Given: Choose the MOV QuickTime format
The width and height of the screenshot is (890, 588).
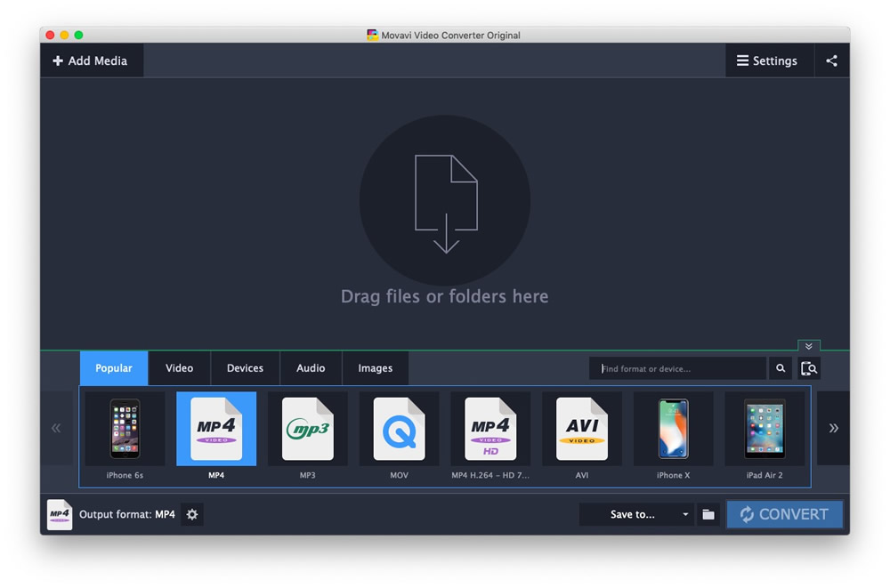Looking at the screenshot, I should pyautogui.click(x=399, y=436).
